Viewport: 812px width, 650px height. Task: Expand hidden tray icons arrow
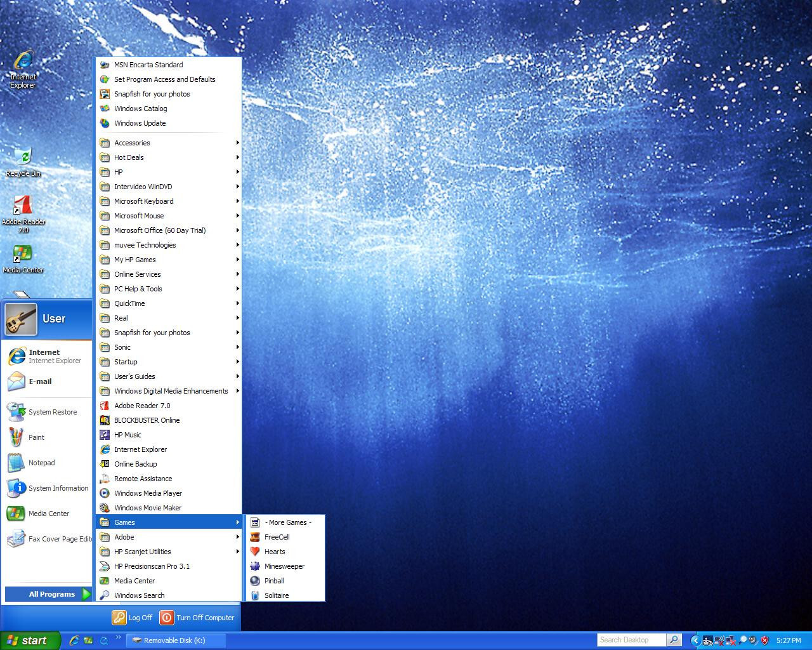[x=695, y=640]
